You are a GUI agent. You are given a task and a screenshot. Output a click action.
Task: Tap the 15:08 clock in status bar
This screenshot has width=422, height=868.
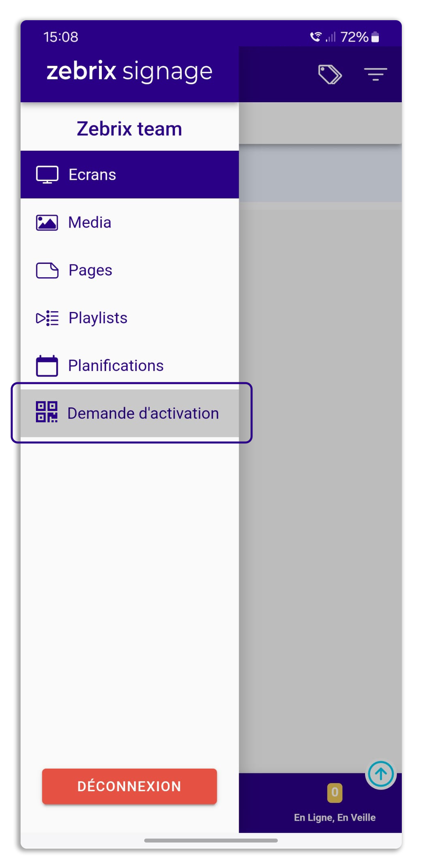(x=61, y=37)
